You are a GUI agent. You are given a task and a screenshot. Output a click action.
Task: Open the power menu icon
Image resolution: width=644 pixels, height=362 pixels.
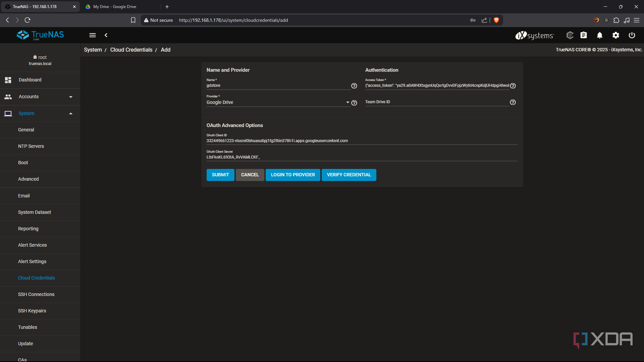pos(632,35)
